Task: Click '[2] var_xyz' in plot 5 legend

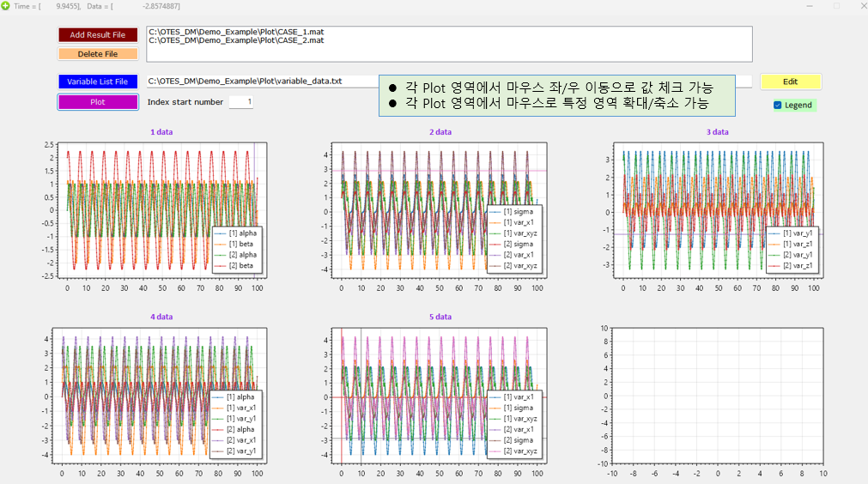Action: (x=520, y=451)
